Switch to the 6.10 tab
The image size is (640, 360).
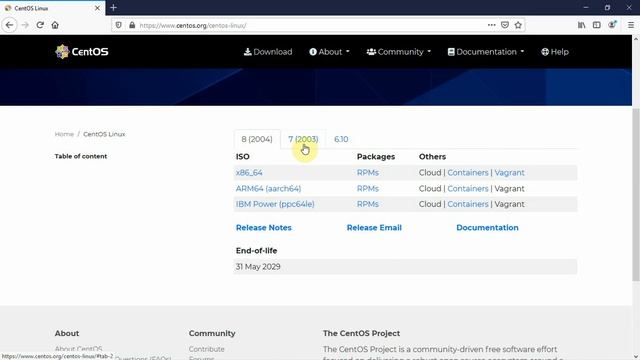pyautogui.click(x=341, y=139)
